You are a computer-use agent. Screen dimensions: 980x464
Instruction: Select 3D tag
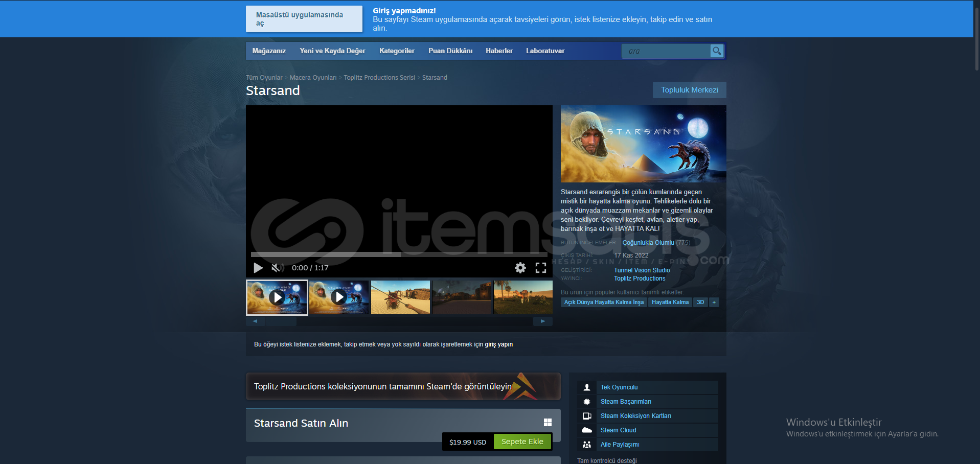pyautogui.click(x=700, y=303)
